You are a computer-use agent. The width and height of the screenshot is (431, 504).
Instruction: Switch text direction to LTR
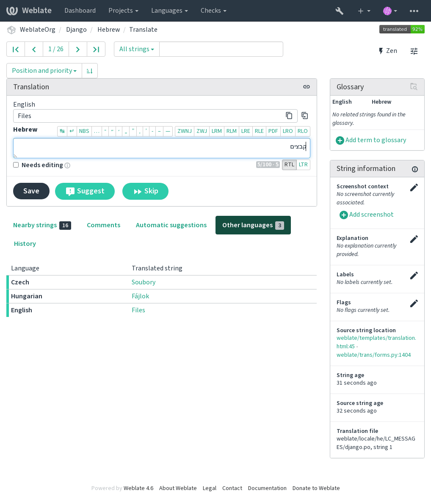click(303, 165)
